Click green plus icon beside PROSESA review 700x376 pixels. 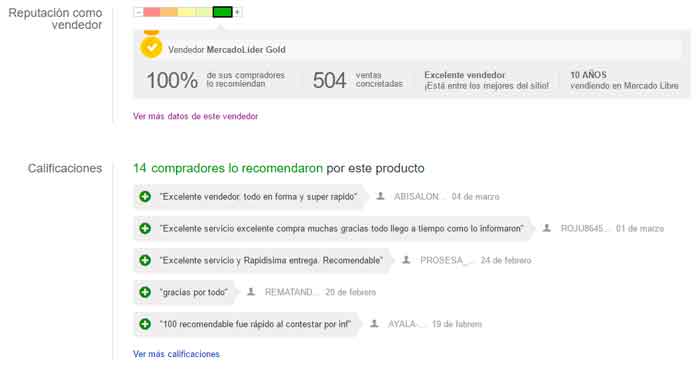(145, 260)
